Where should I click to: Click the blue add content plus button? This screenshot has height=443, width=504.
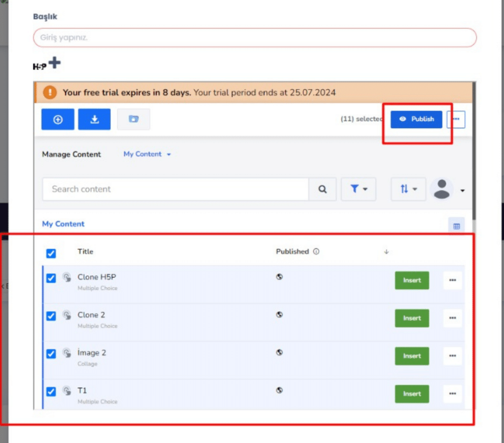[x=58, y=120]
